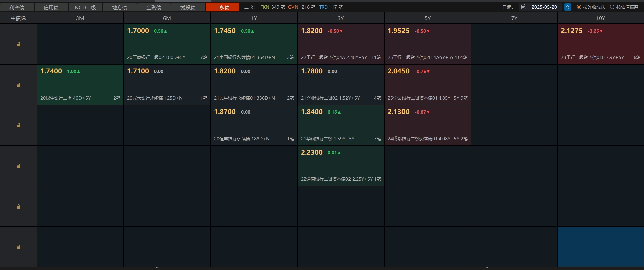Click the 3Y column header
Viewport: 644px width, 270px height.
click(x=341, y=18)
